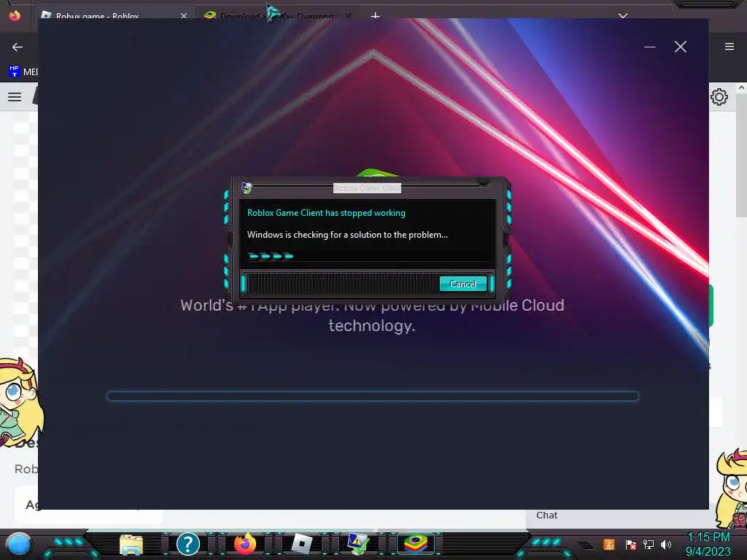Close the BlueStacks installer window

(x=681, y=47)
